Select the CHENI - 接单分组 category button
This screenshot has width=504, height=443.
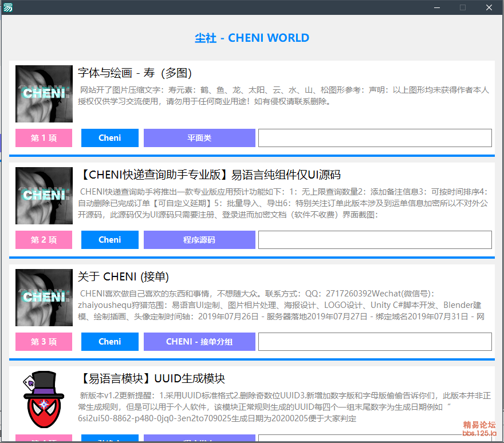pyautogui.click(x=199, y=342)
